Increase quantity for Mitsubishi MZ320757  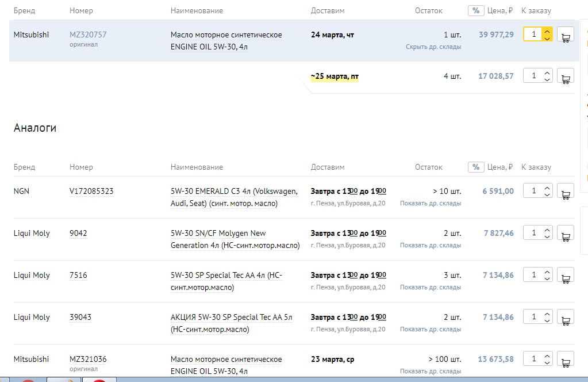(x=547, y=31)
